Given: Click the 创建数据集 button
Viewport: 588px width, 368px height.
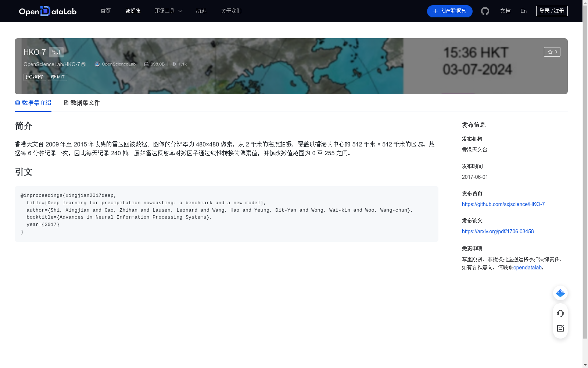Looking at the screenshot, I should click(x=449, y=11).
